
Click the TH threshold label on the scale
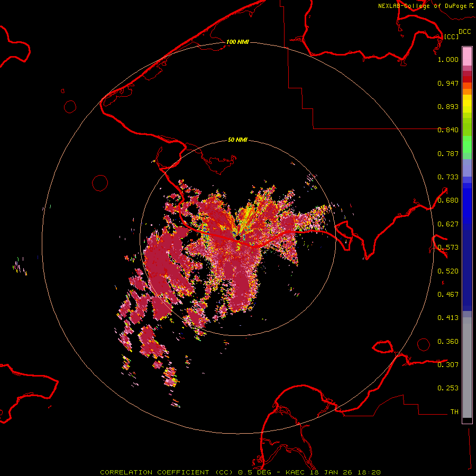pos(454,411)
